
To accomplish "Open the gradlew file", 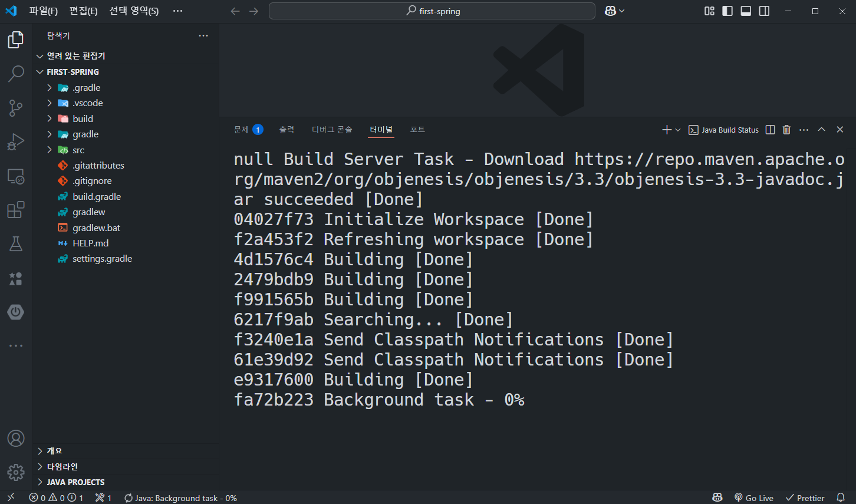I will tap(126, 212).
